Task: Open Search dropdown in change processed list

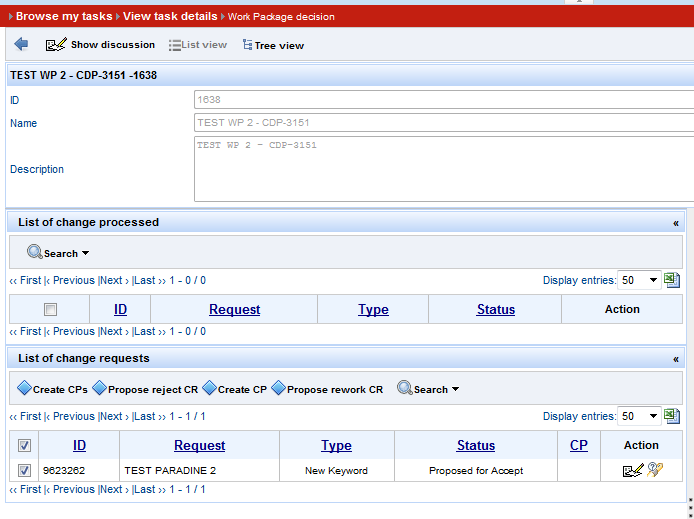Action: click(59, 253)
